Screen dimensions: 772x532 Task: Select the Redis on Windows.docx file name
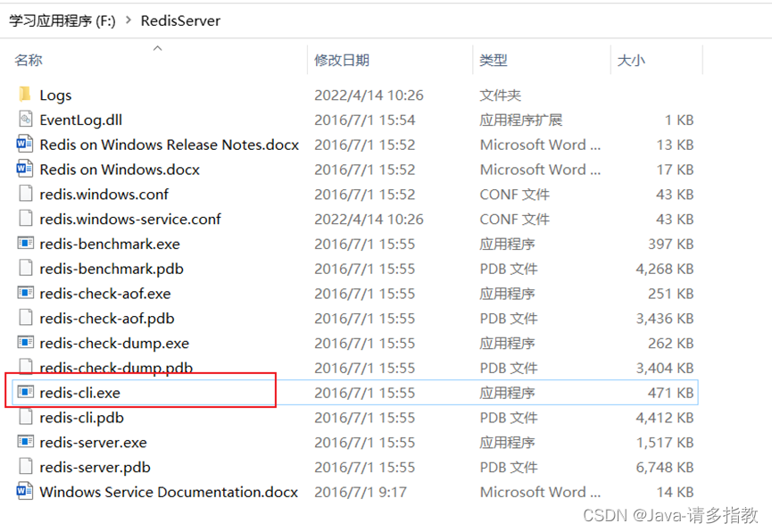[x=120, y=170]
